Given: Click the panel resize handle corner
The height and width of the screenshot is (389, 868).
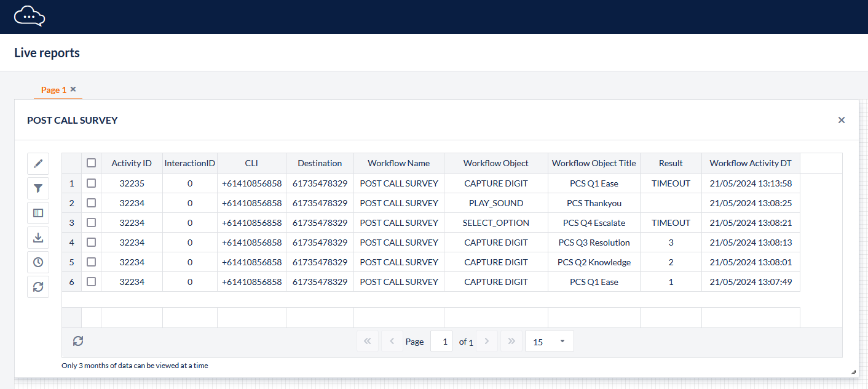Looking at the screenshot, I should point(853,372).
